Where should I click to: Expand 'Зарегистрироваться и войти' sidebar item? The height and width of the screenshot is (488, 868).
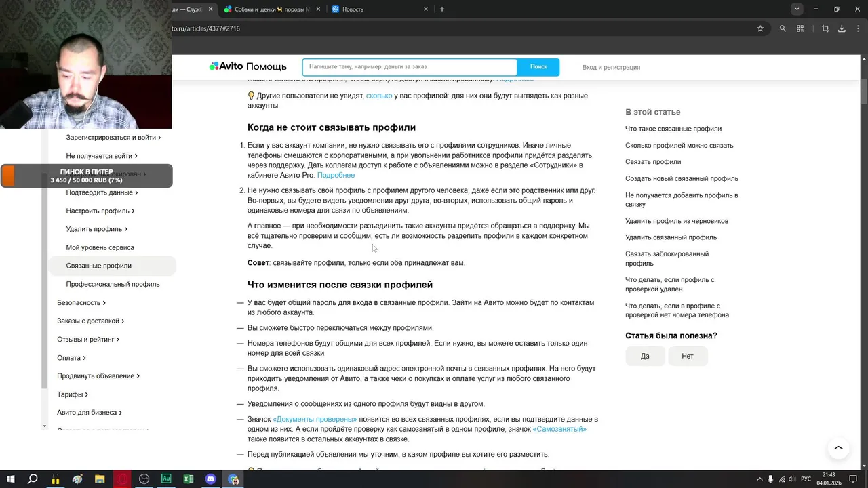[x=113, y=138]
